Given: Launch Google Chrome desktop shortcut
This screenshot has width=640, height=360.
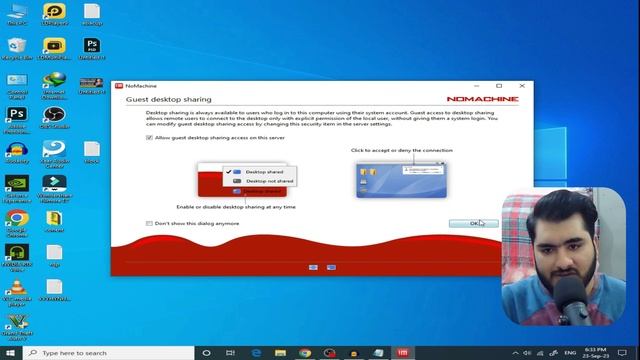Looking at the screenshot, I should click(17, 224).
